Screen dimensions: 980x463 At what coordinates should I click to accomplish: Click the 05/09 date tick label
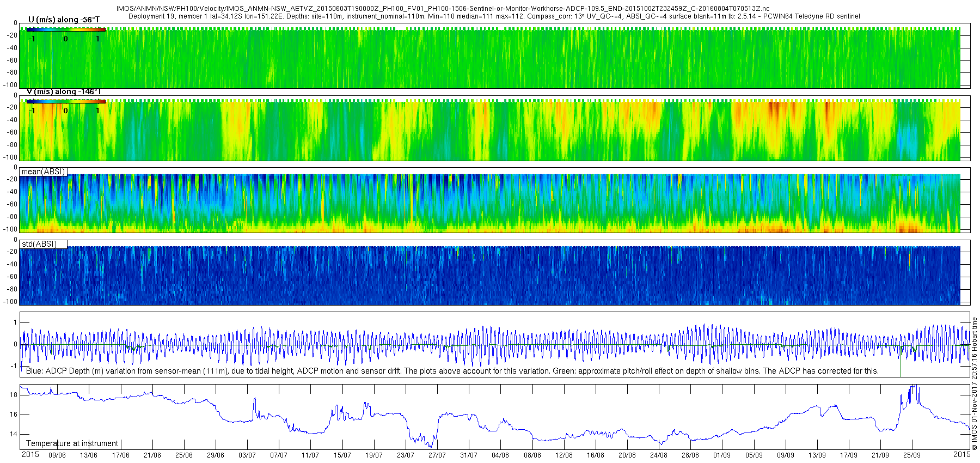tap(754, 455)
